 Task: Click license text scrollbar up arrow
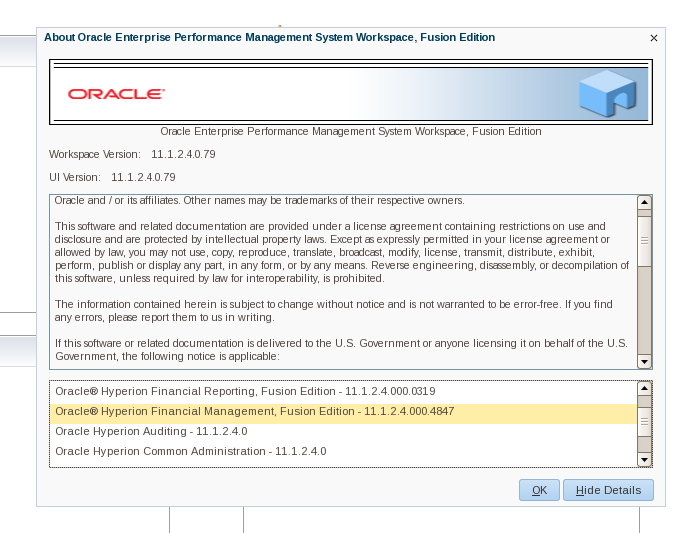click(644, 202)
